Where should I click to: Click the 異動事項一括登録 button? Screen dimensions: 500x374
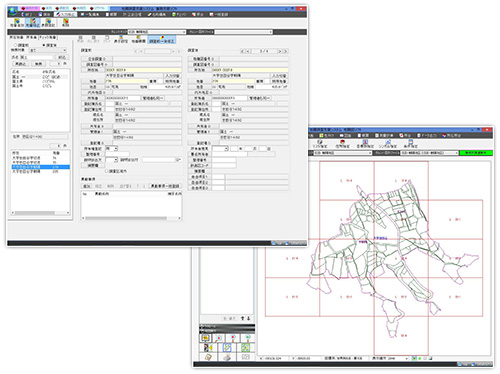click(165, 186)
